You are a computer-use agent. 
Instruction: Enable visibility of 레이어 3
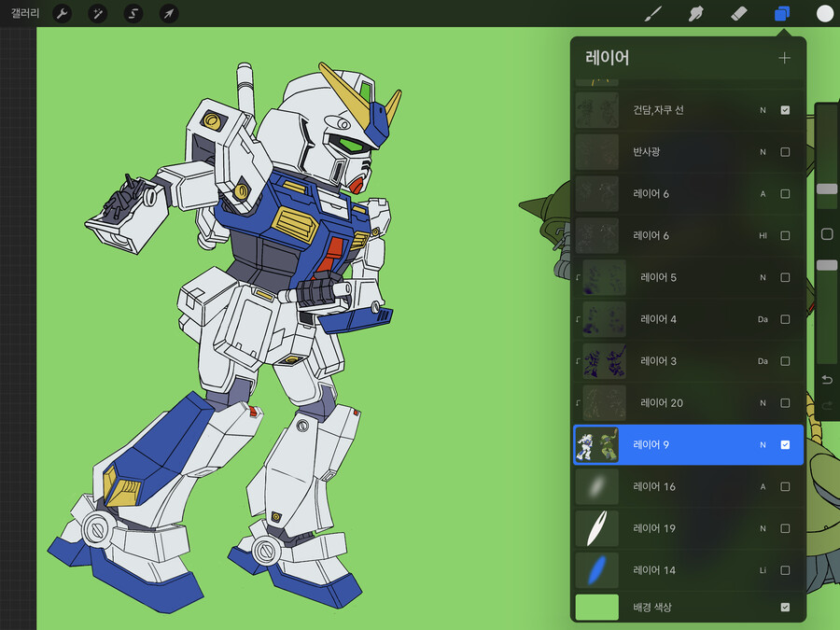pyautogui.click(x=785, y=361)
